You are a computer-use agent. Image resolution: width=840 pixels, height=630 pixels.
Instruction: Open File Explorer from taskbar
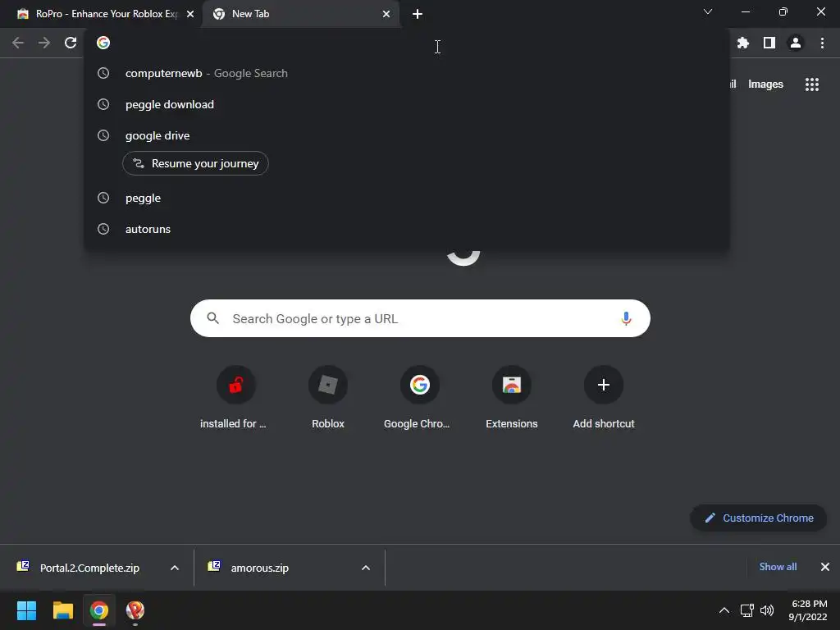coord(62,610)
